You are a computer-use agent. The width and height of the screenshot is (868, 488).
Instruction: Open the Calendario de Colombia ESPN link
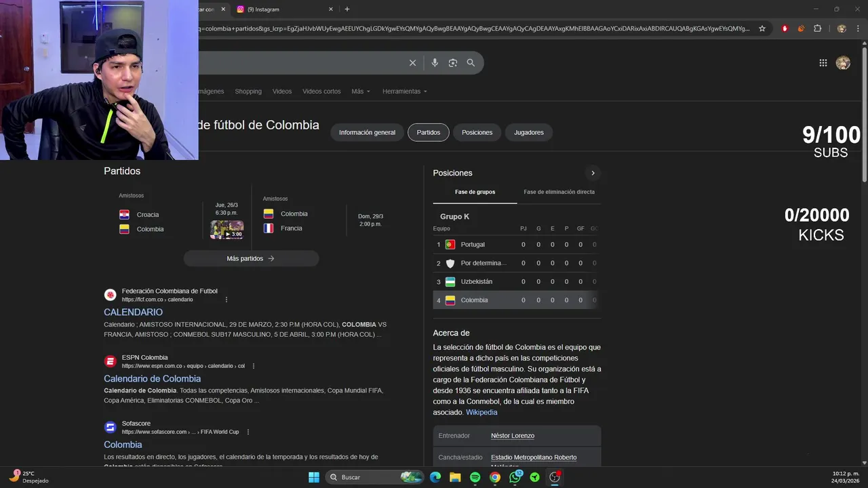pos(152,378)
